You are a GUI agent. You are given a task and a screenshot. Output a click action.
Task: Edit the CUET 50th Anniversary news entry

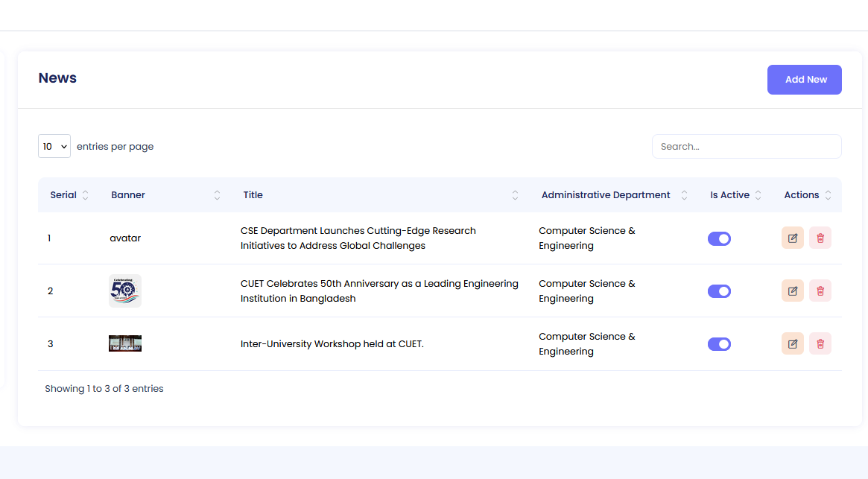(792, 291)
